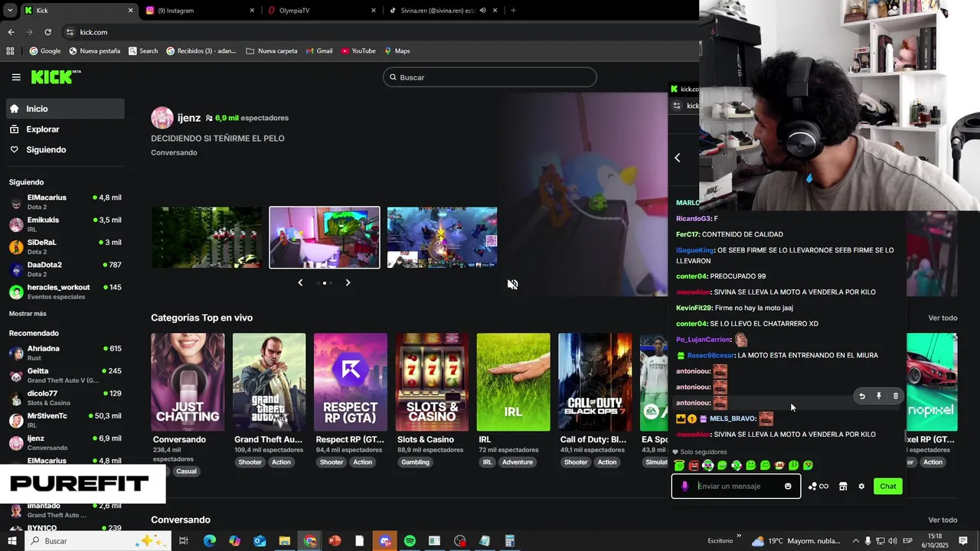Switch to the Instagram browser tab
This screenshot has width=980, height=551.
coord(199,11)
